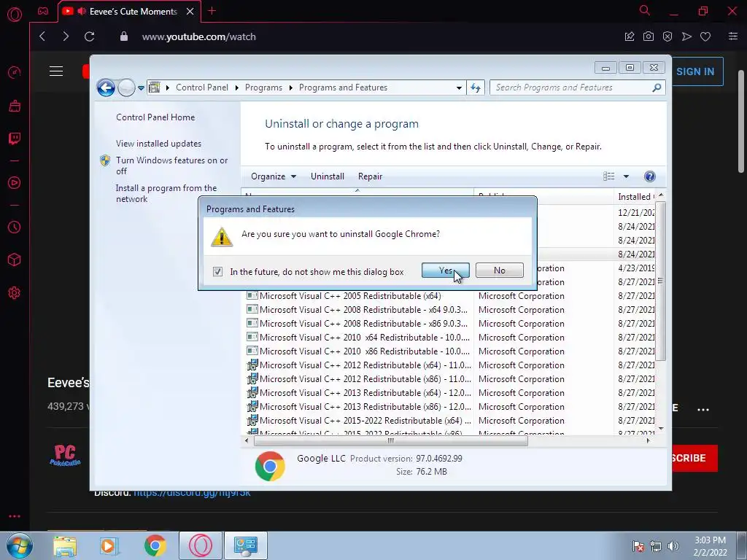Open Opera sidebar Settings gear

click(x=15, y=293)
